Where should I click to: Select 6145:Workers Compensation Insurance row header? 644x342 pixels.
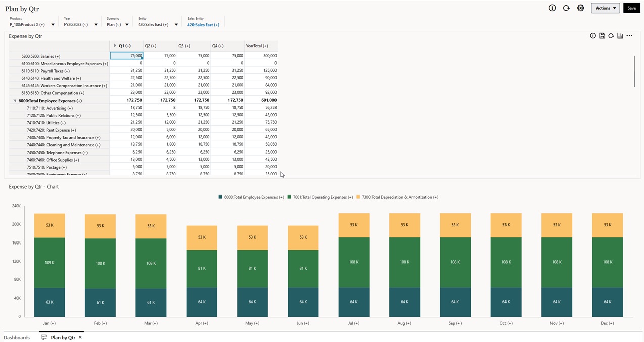click(60, 86)
